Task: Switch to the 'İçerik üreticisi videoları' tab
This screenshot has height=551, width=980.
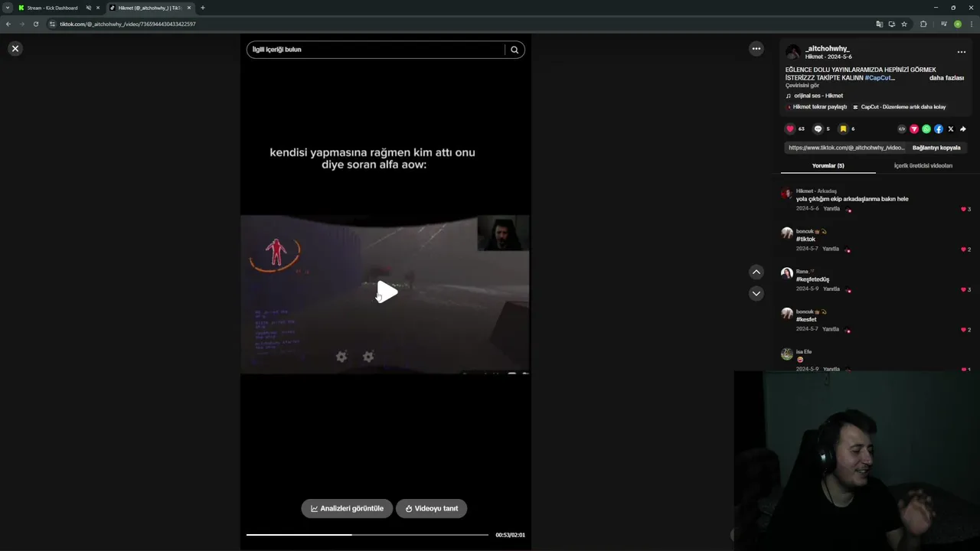Action: coord(923,165)
